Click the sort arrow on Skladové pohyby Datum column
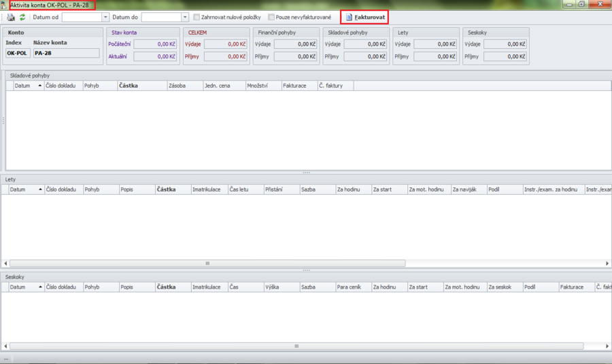The height and width of the screenshot is (364, 612). 39,86
